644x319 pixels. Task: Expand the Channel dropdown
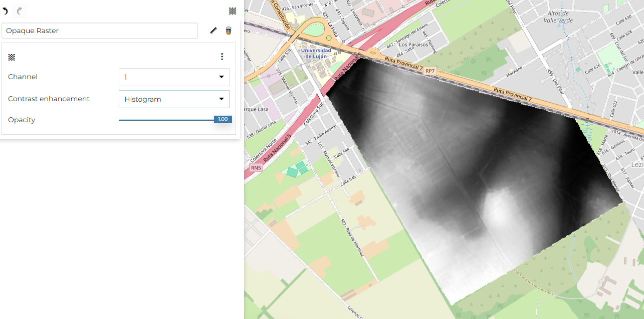click(x=173, y=77)
